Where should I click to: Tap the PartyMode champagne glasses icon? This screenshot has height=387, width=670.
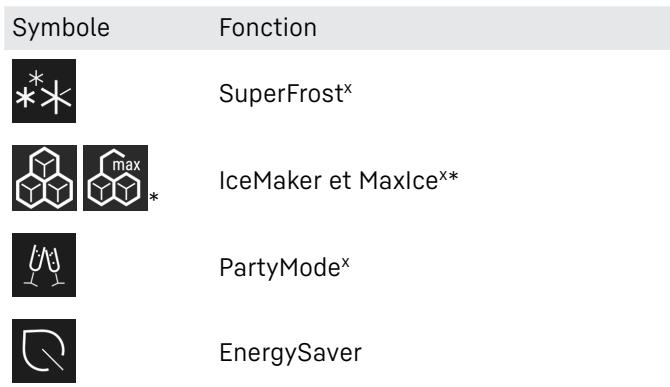[44, 265]
